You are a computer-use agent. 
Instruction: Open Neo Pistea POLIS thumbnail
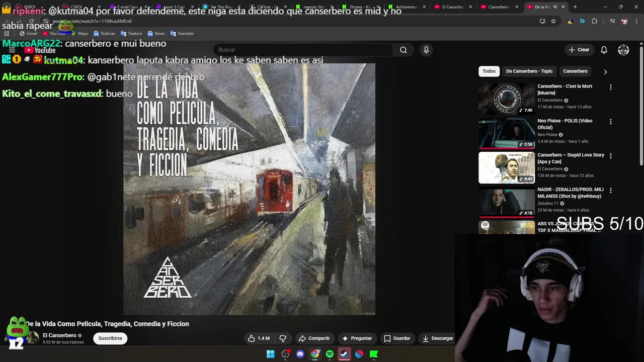tap(507, 133)
